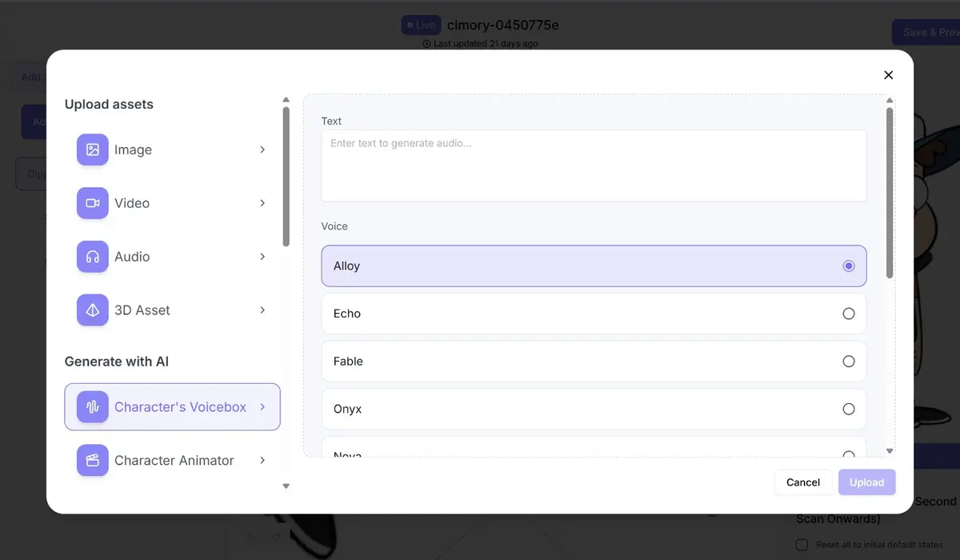
Task: Select the Echo voice radio button
Action: (849, 314)
